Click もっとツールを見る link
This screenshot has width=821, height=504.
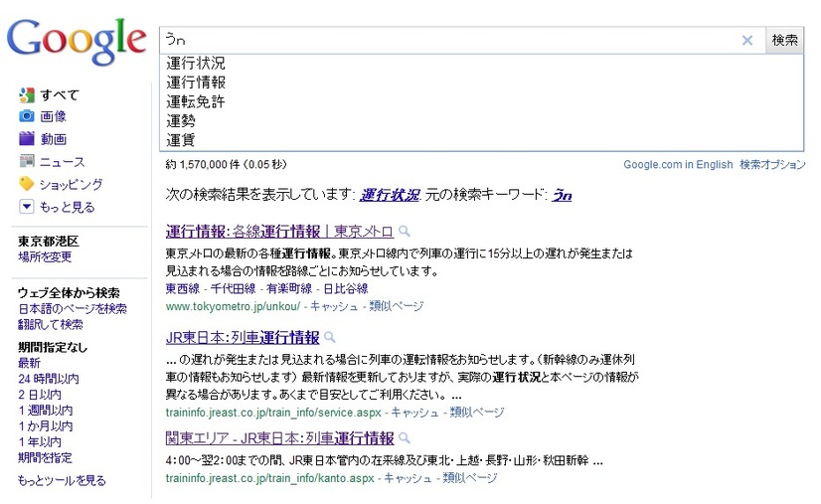click(x=62, y=480)
